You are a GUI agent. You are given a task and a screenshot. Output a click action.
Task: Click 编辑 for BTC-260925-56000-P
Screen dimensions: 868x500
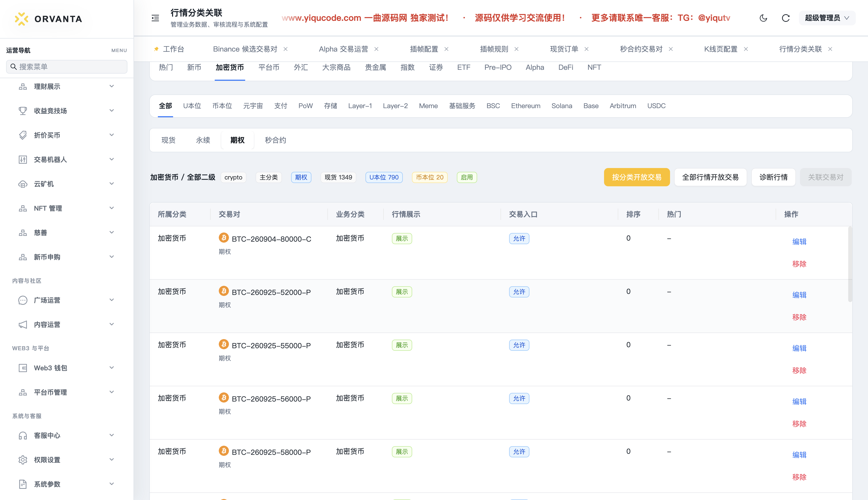(x=799, y=402)
